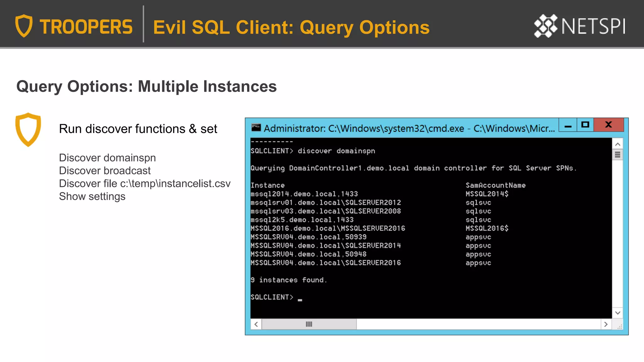Click 'Query Options: Multiple Instances' heading
This screenshot has height=362, width=644.
(x=147, y=86)
